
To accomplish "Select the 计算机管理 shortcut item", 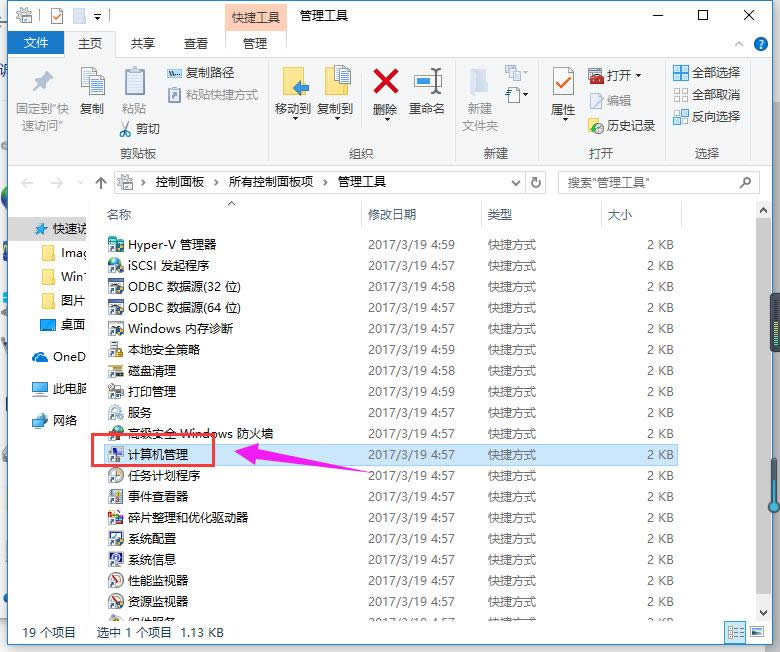I will (171, 454).
